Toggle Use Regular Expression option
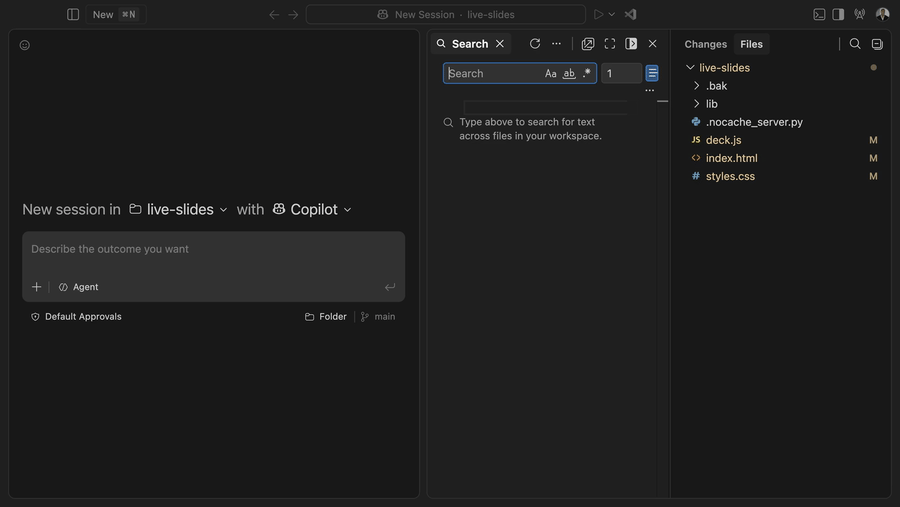Image resolution: width=900 pixels, height=507 pixels. click(x=586, y=73)
